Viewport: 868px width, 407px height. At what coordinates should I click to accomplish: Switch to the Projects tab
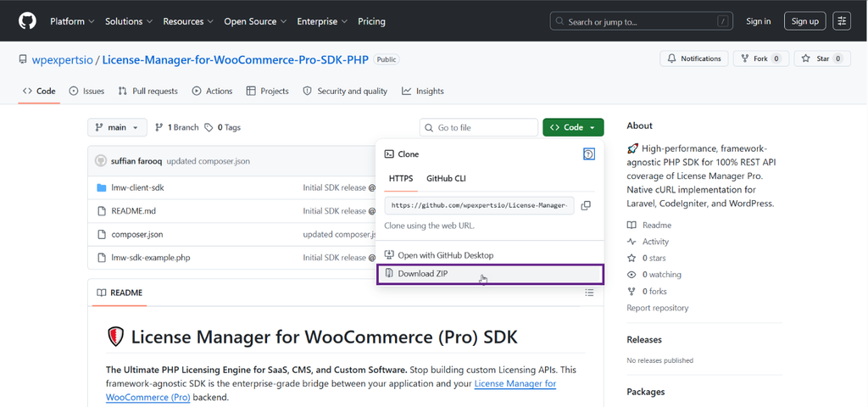click(267, 92)
